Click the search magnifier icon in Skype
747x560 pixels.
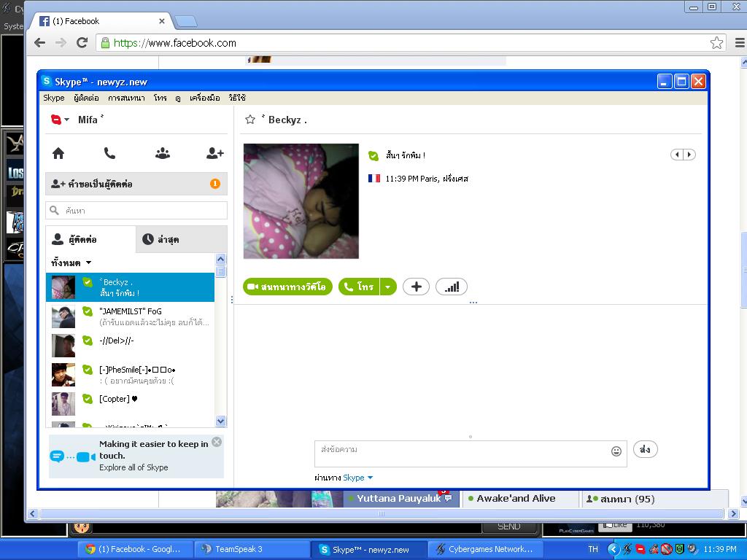(x=54, y=210)
